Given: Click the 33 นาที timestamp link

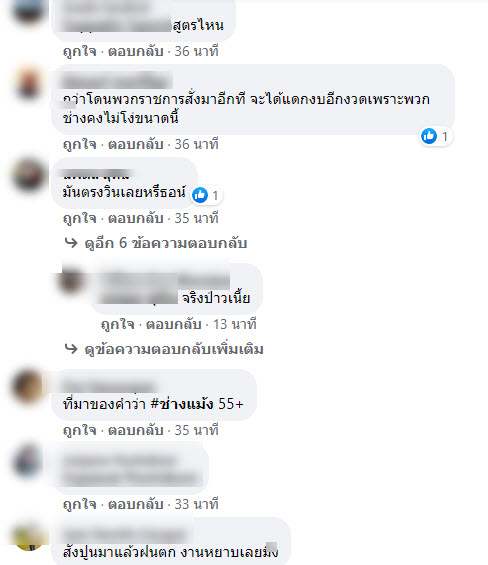Looking at the screenshot, I should [196, 504].
